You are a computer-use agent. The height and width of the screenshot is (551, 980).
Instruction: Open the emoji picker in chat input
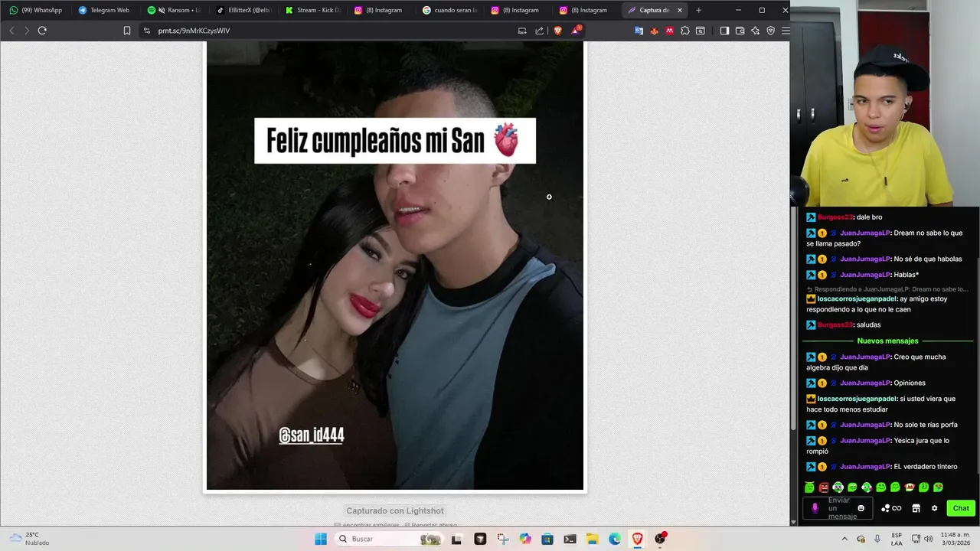pos(861,508)
